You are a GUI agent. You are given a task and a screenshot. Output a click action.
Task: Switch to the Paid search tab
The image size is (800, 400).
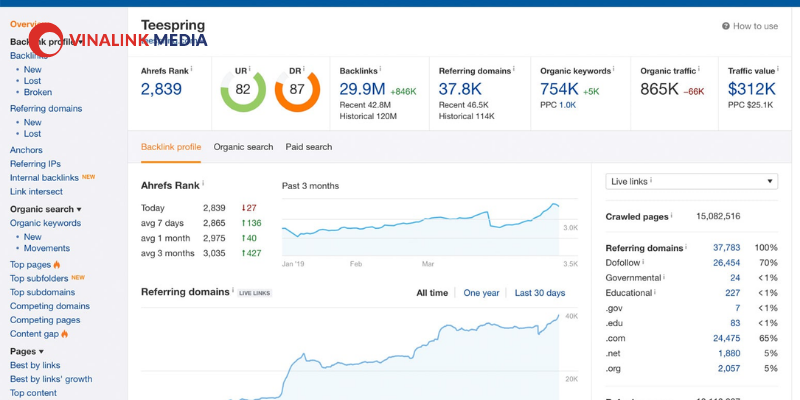309,147
